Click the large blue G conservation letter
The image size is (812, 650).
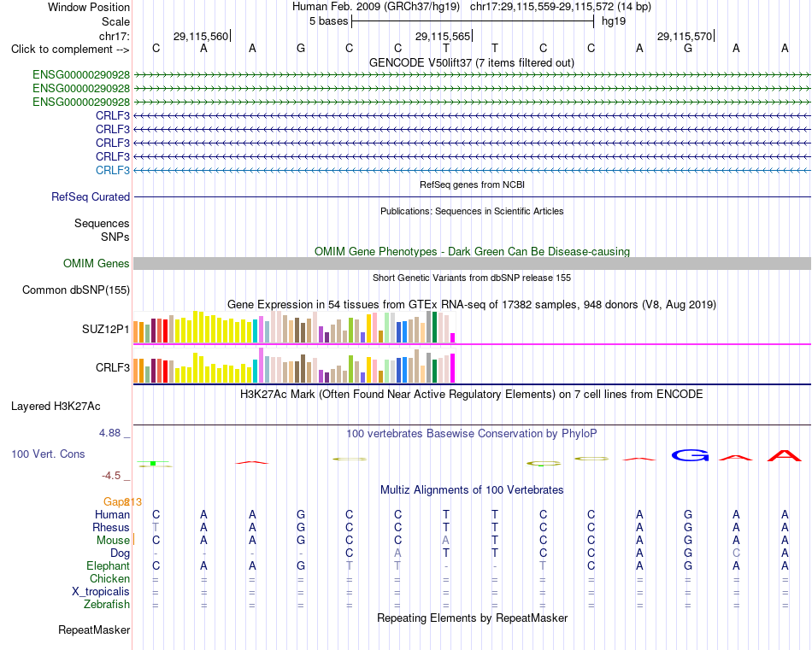(691, 455)
